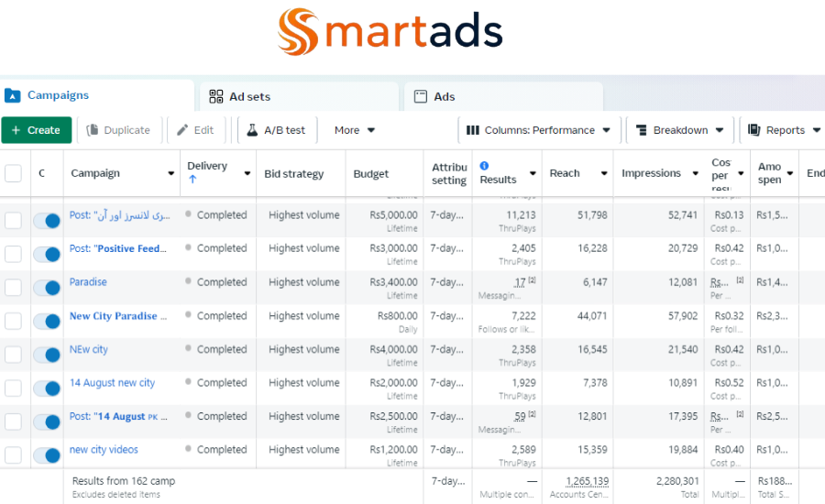The height and width of the screenshot is (504, 825).
Task: Click the Results info icon
Action: pos(485,166)
